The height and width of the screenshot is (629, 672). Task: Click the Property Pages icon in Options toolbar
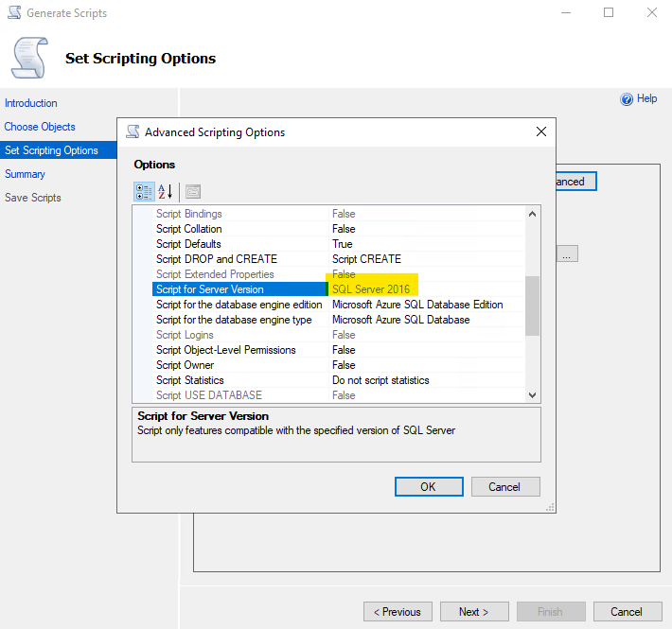(x=193, y=191)
